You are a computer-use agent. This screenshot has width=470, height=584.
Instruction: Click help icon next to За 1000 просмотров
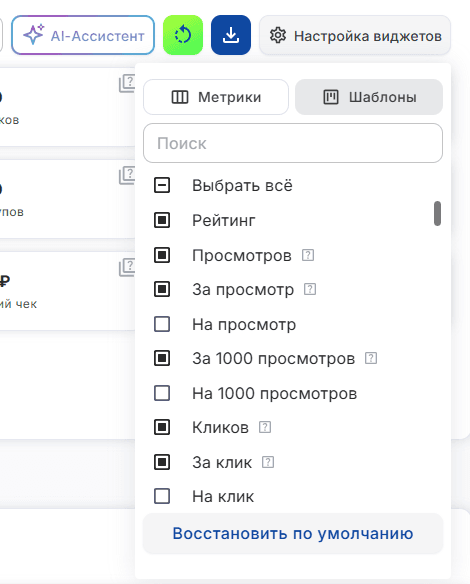[371, 358]
